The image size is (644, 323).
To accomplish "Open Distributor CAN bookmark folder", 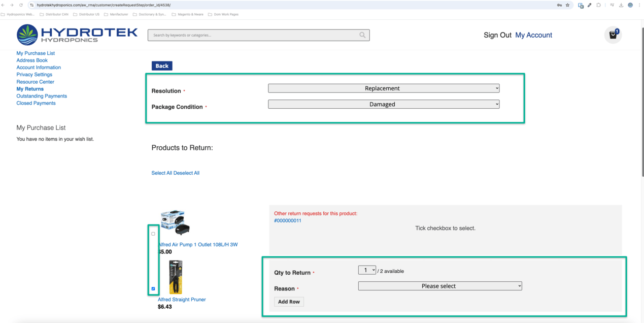I will tap(54, 14).
